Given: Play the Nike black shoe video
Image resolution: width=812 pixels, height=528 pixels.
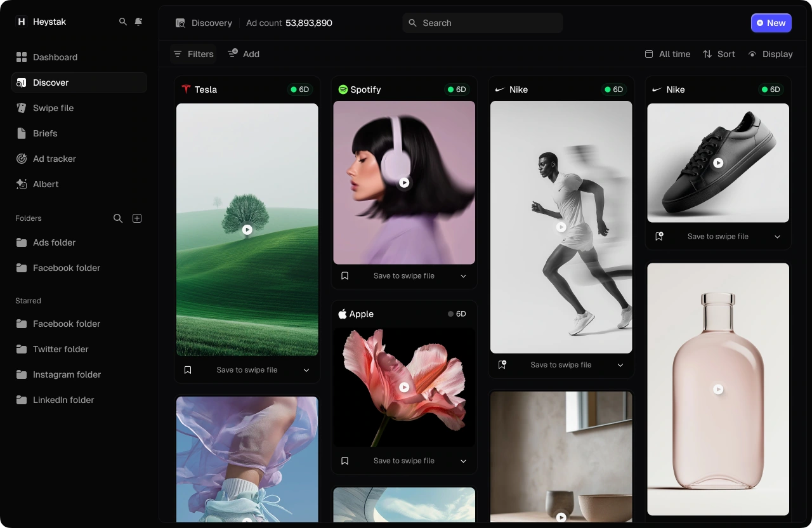Looking at the screenshot, I should 718,163.
